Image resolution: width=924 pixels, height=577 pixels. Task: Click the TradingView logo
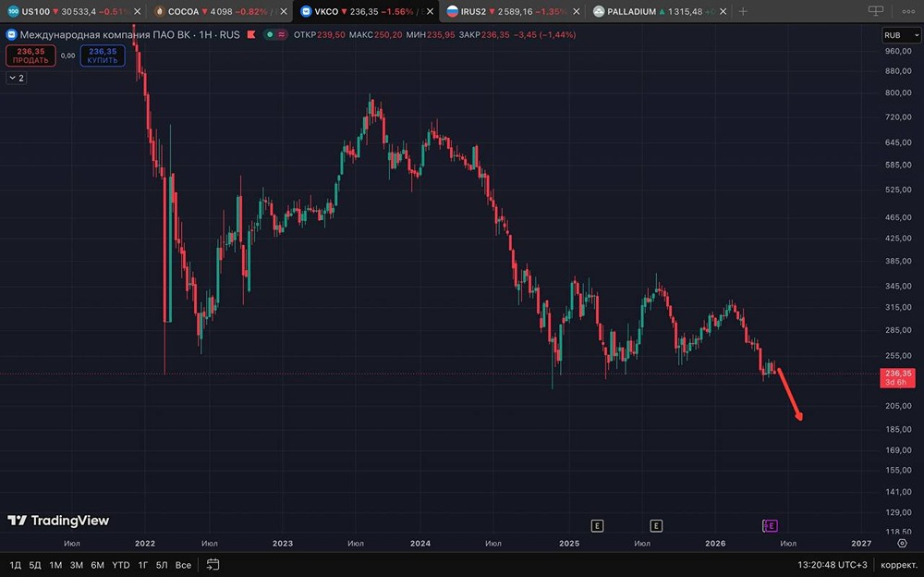pos(58,521)
